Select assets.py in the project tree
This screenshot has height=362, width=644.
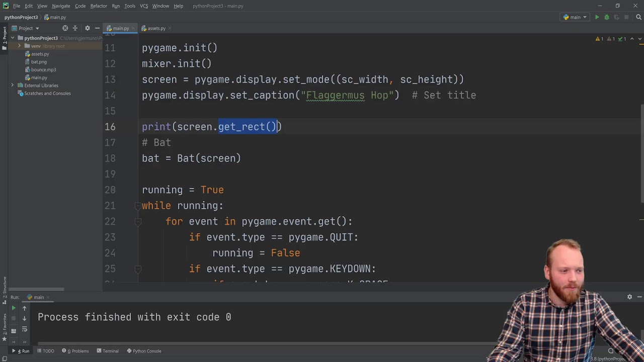[x=40, y=54]
